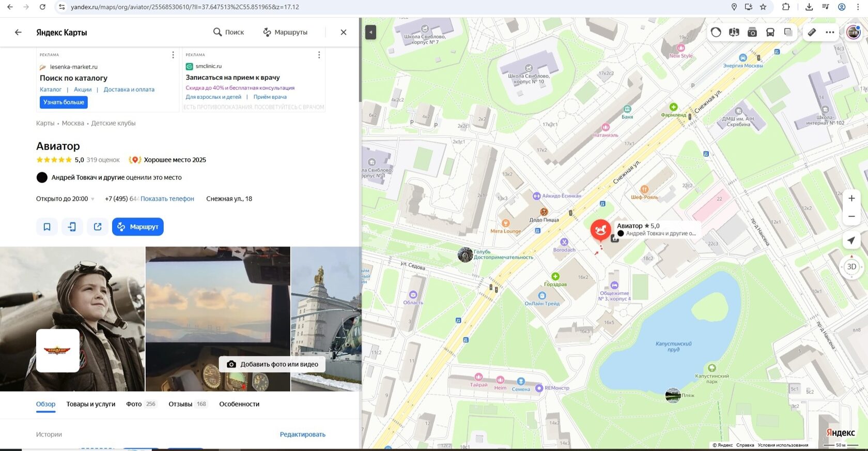Go back using the panel arrow
This screenshot has width=868, height=451.
coord(18,32)
